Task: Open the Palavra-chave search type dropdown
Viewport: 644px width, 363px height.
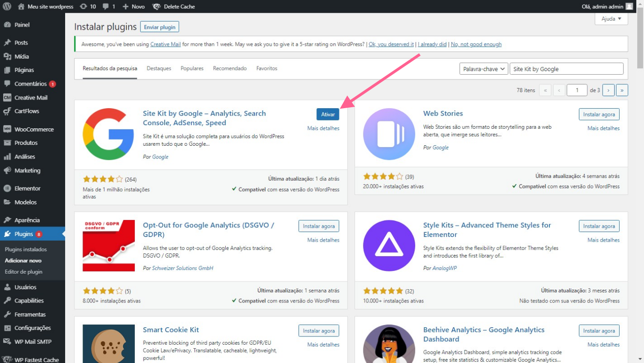Action: 483,69
